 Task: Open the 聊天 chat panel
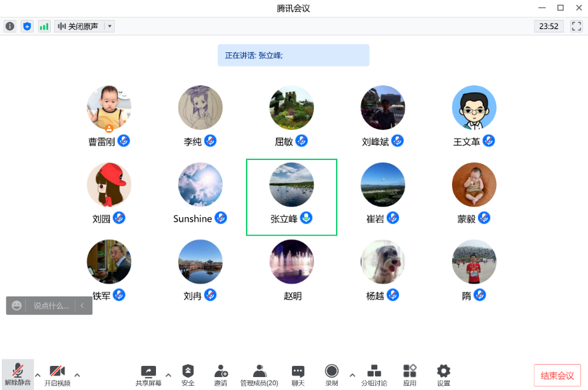[x=298, y=375]
